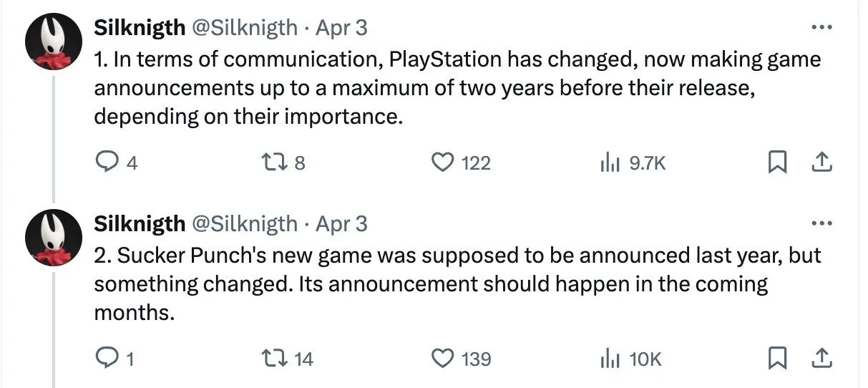Viewport: 868px width, 388px height.
Task: Open more options on the first tweet
Action: coord(822,28)
